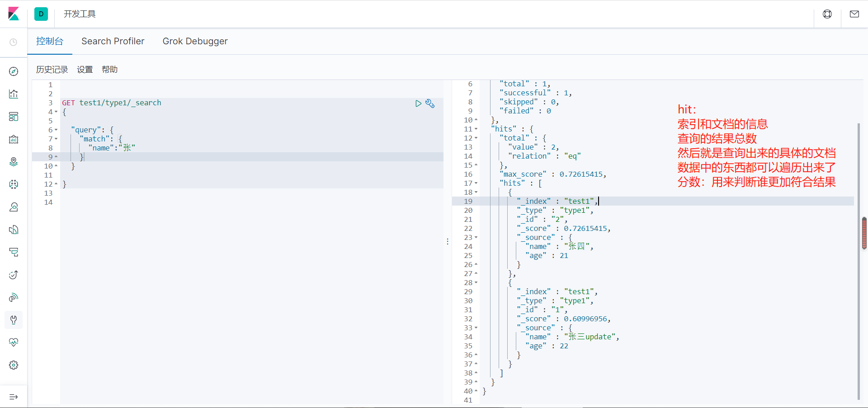Switch to Grok Debugger tab
Viewport: 868px width, 408px height.
point(195,41)
